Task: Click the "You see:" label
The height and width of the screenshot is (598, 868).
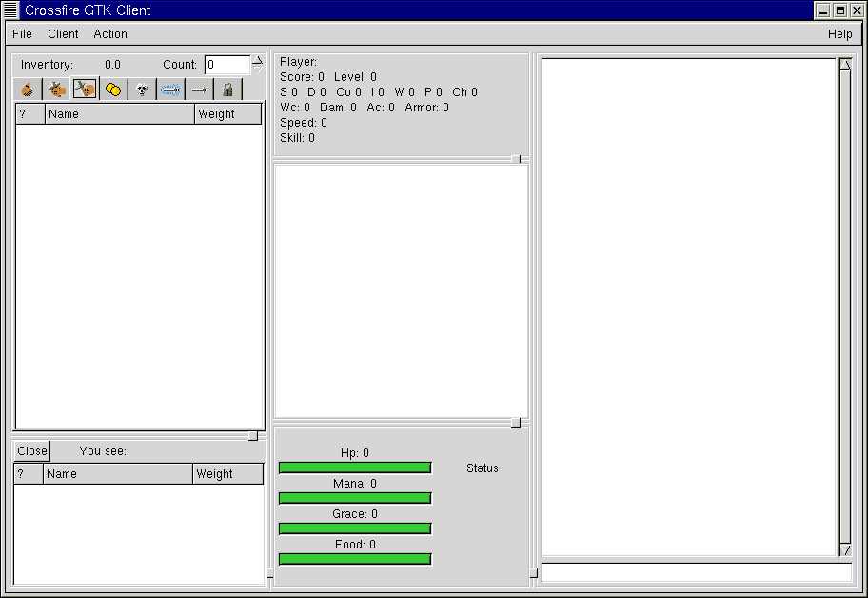Action: 103,451
